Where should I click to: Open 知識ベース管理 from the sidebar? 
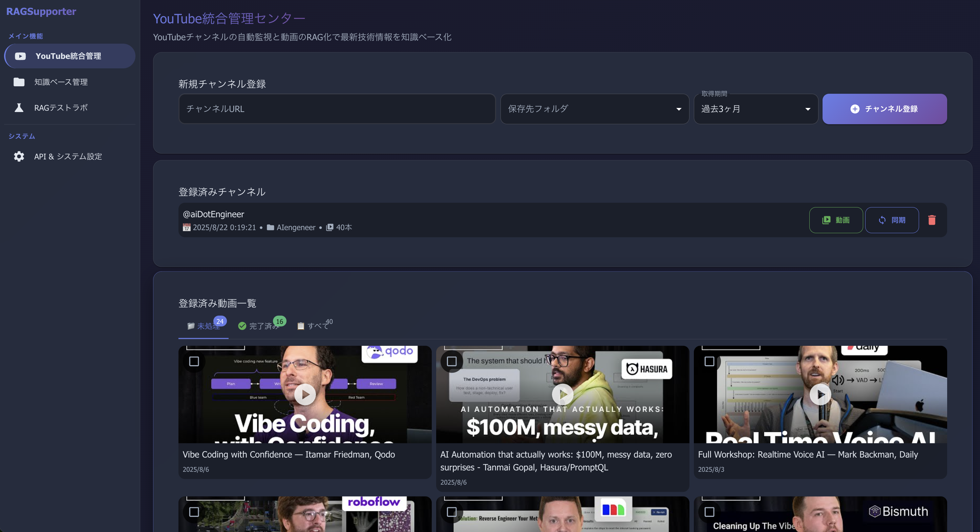click(61, 82)
